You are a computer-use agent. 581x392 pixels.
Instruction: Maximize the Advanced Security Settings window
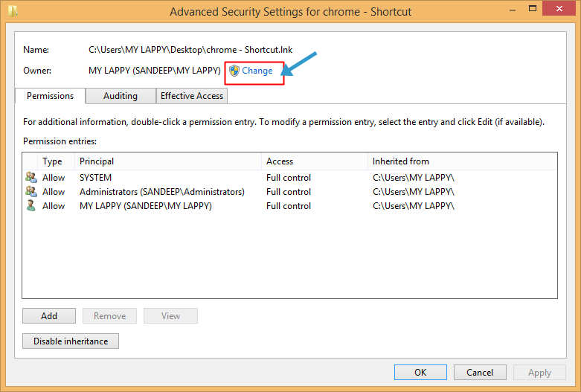[x=533, y=8]
